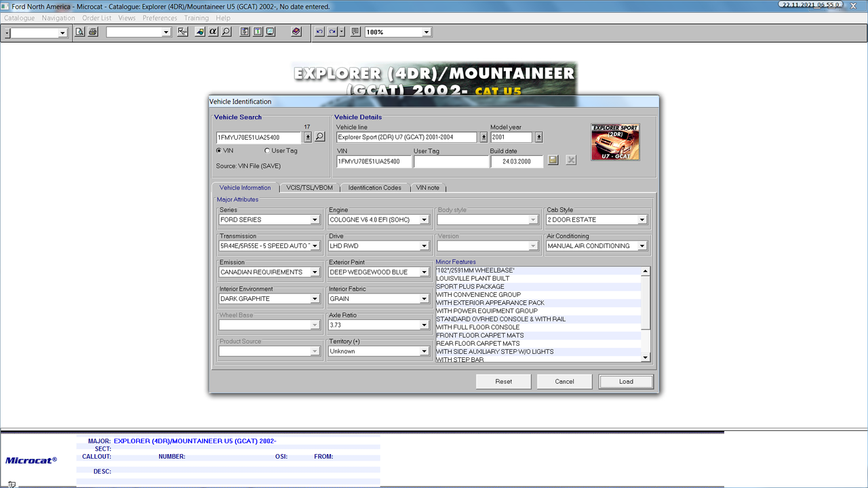
Task: Click the Cancel button
Action: pos(565,382)
